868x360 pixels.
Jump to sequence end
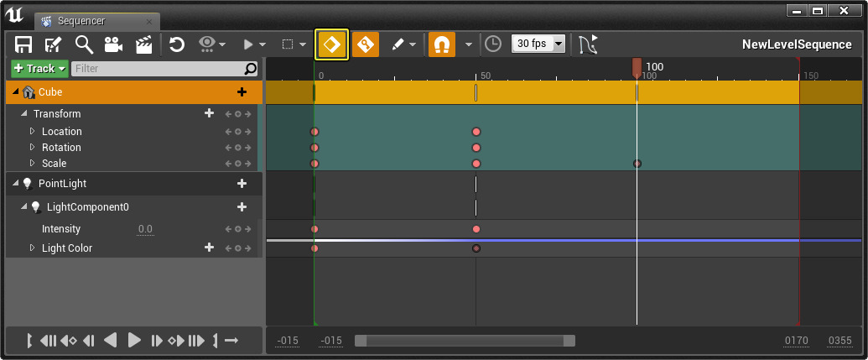coord(196,341)
